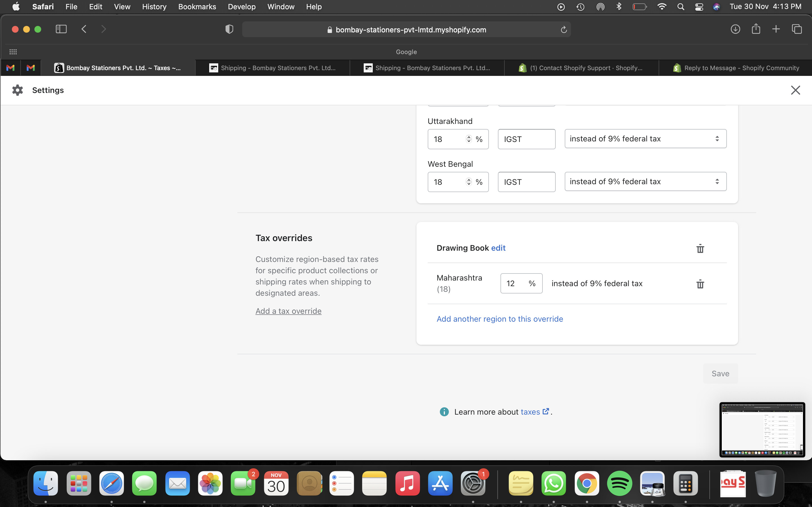Click the West Bengal rate stepper arrows
This screenshot has height=507, width=812.
click(469, 182)
